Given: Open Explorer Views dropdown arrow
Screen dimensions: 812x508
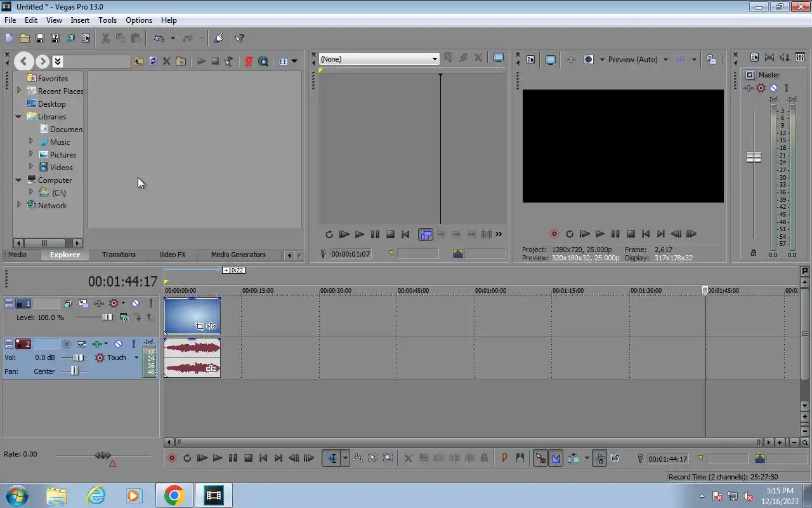Looking at the screenshot, I should coord(294,61).
